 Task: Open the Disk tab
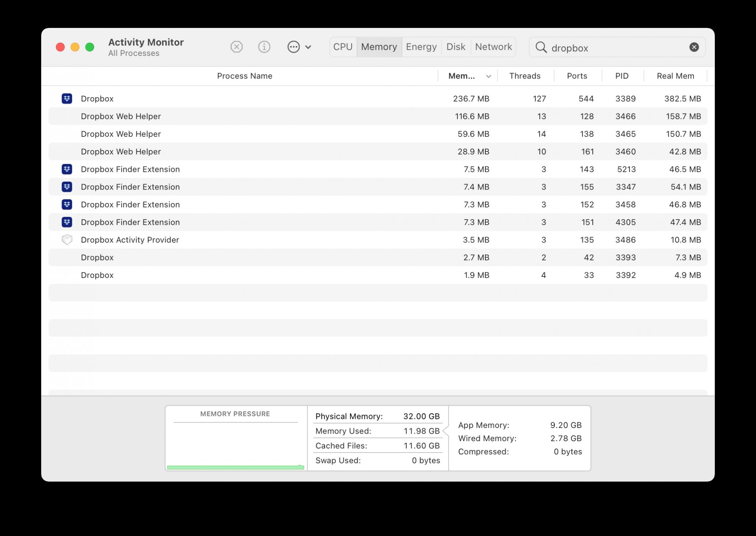click(x=455, y=47)
